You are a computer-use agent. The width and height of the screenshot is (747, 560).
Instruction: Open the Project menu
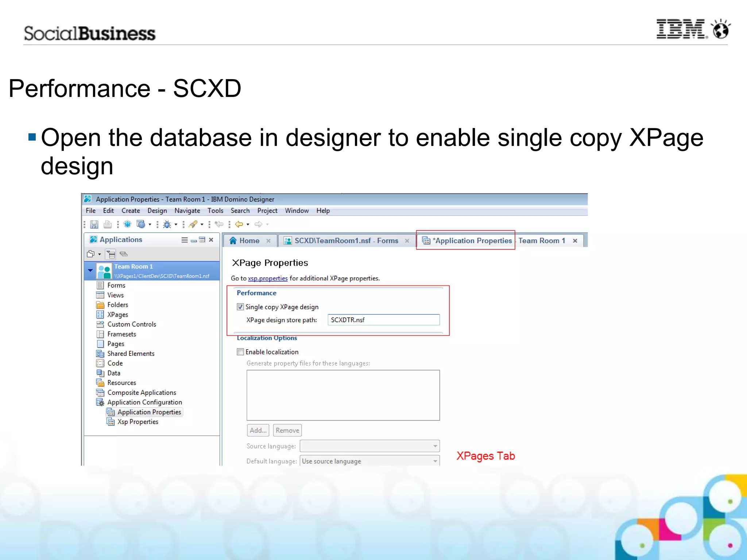pyautogui.click(x=267, y=211)
